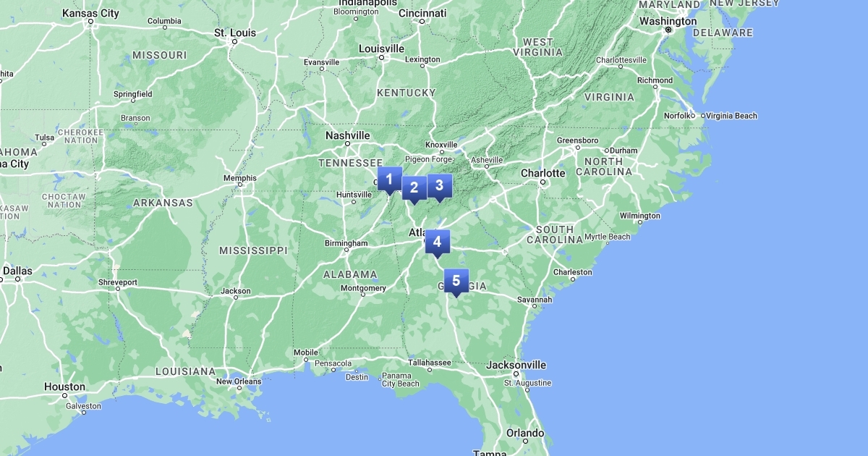Click the New Orleans label
Screen dimensions: 868x456
tap(239, 381)
